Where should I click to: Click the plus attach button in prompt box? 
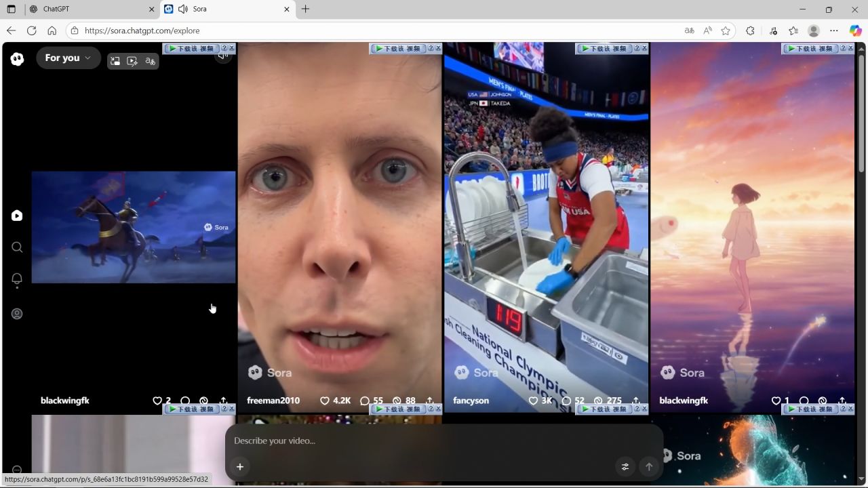click(x=240, y=466)
